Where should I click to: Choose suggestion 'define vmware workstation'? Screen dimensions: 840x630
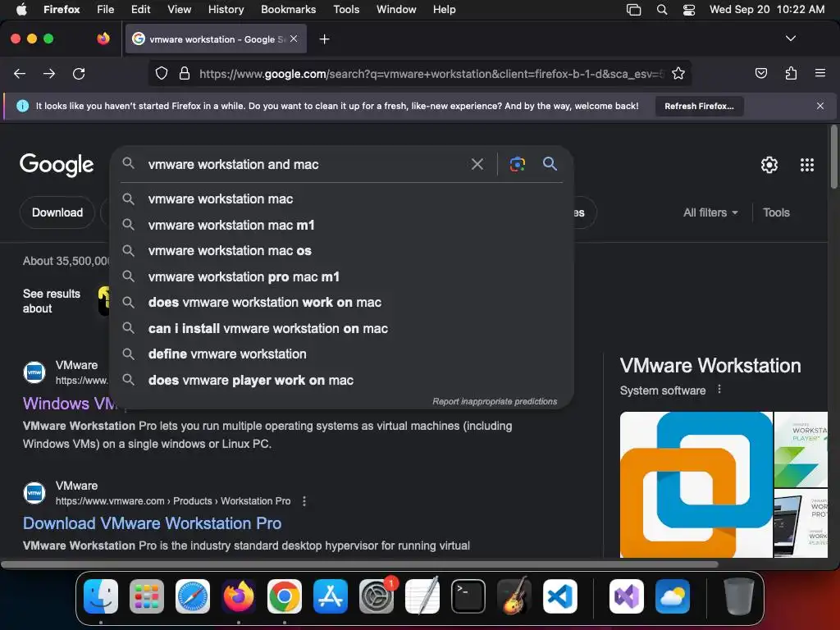coord(341,354)
